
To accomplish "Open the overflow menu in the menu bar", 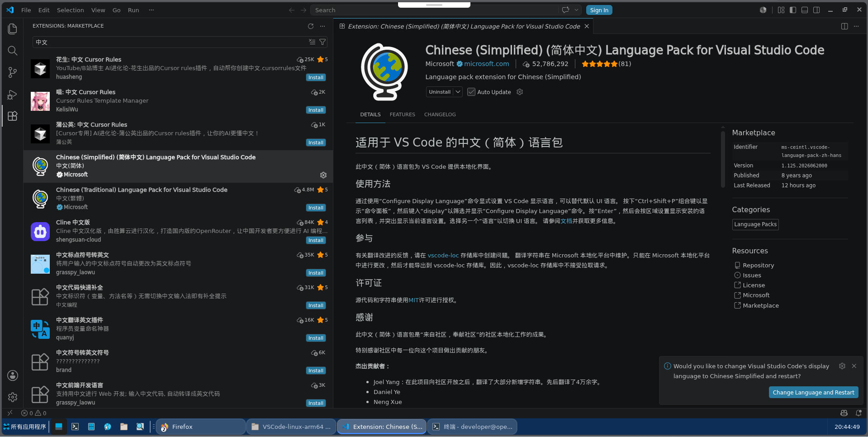I will pyautogui.click(x=152, y=10).
